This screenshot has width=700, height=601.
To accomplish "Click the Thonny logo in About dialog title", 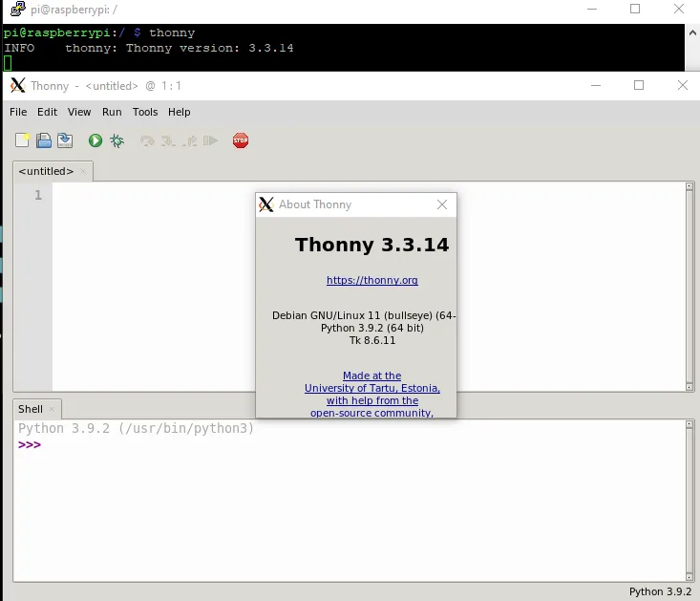I will pyautogui.click(x=266, y=204).
